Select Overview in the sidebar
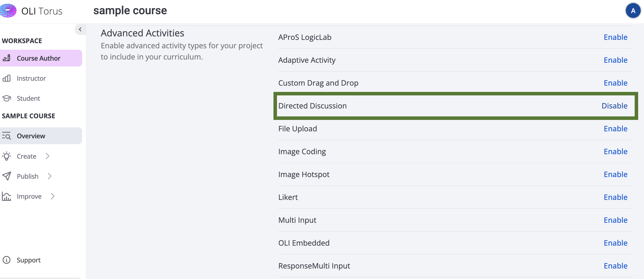644x279 pixels. [31, 136]
